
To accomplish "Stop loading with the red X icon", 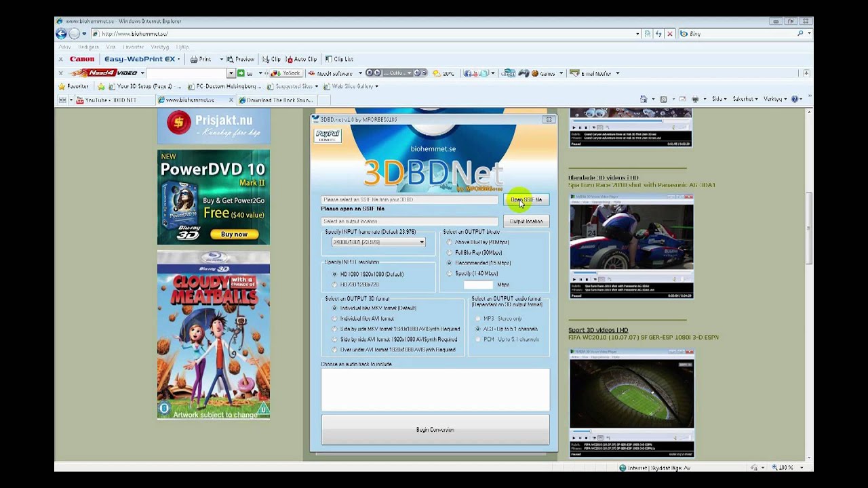I will tap(670, 33).
